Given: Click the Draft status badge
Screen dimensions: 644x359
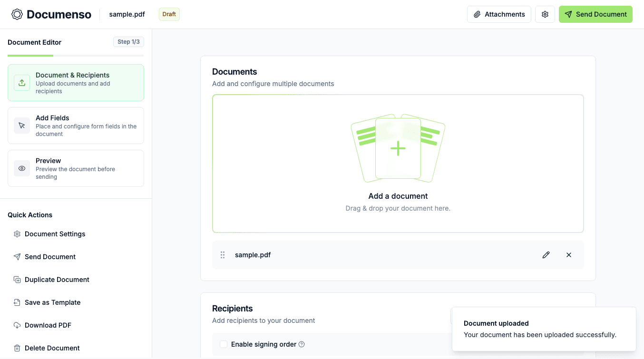Looking at the screenshot, I should [x=169, y=14].
